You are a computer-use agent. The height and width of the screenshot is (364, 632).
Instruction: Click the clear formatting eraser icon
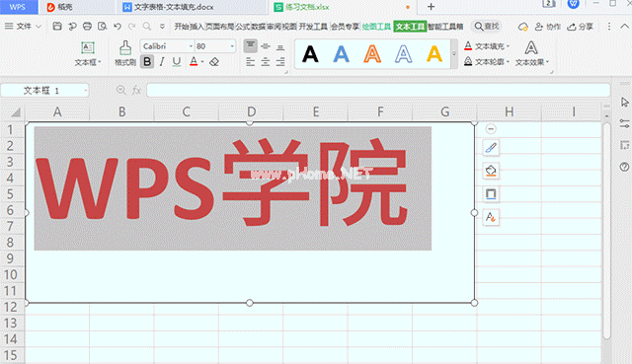pos(214,62)
